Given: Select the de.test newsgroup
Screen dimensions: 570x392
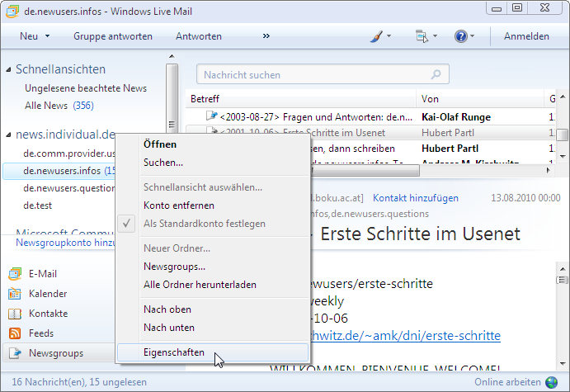Looking at the screenshot, I should point(37,205).
